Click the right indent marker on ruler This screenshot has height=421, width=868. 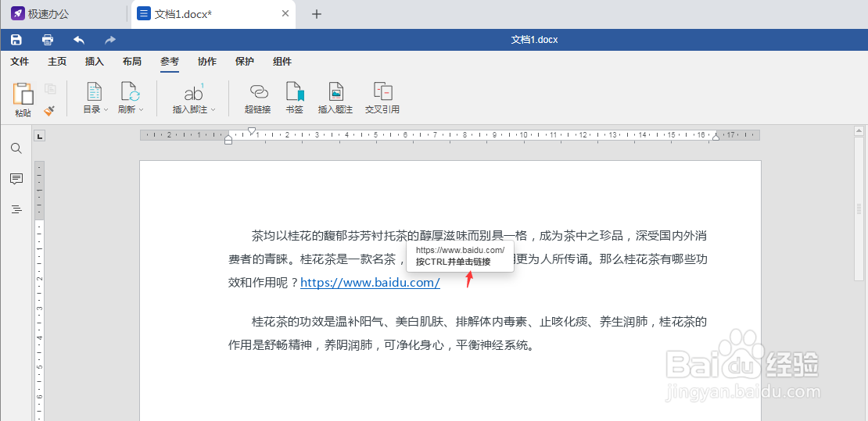click(716, 137)
